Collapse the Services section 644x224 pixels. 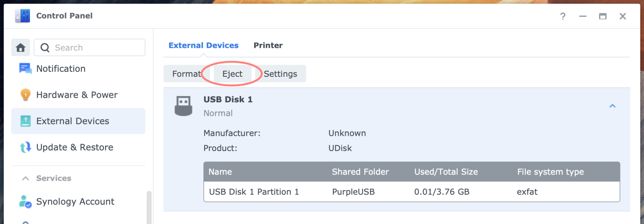[x=25, y=178]
